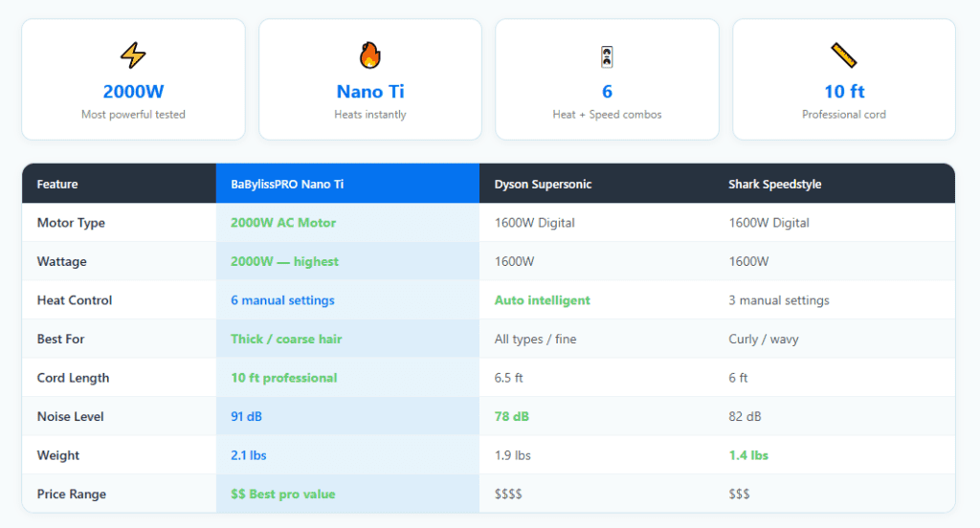Click the Motor Type row label

pyautogui.click(x=71, y=223)
